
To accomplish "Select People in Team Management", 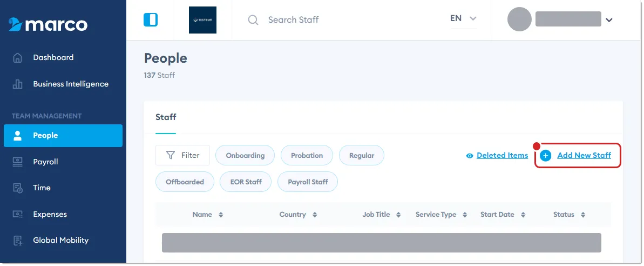I will (x=63, y=136).
